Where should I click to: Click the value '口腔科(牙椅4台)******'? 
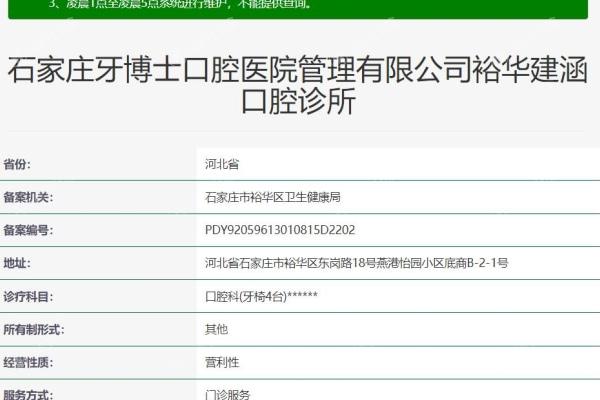click(x=261, y=296)
